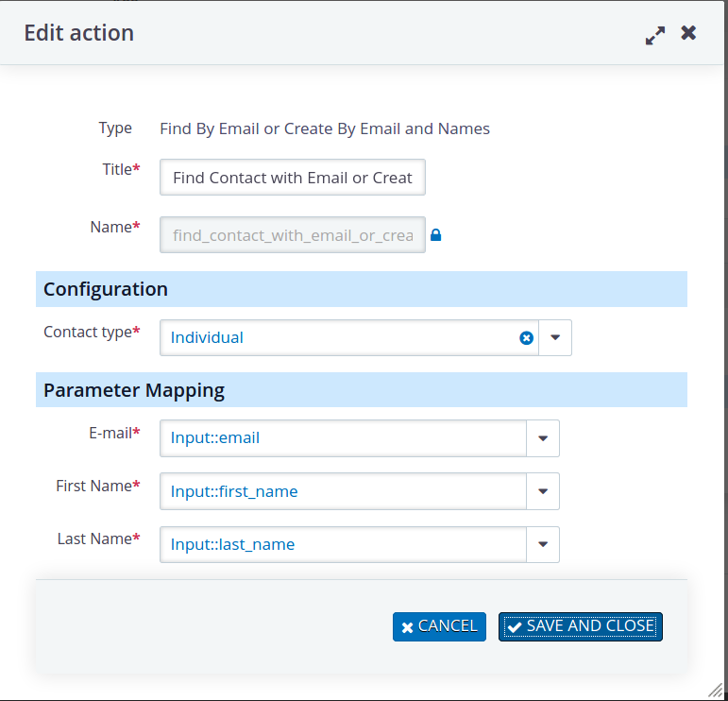The image size is (728, 701).
Task: Click the greyed-out Name field
Action: click(293, 235)
